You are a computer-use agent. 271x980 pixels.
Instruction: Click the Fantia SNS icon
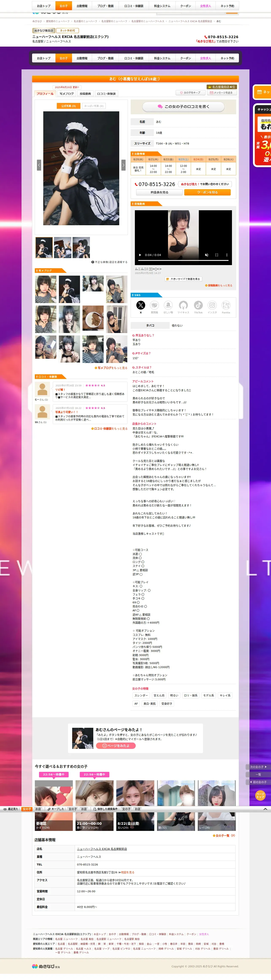(226, 305)
